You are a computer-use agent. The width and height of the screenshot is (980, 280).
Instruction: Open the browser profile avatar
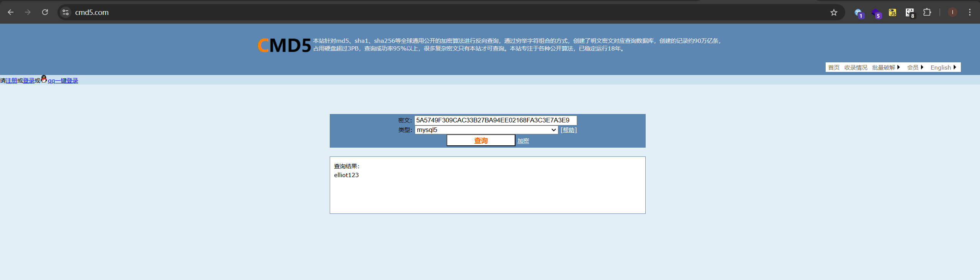(x=952, y=12)
